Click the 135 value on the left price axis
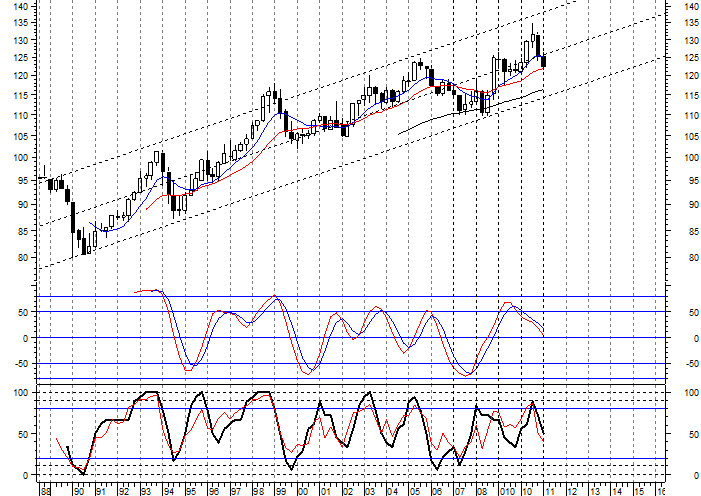 [20, 23]
